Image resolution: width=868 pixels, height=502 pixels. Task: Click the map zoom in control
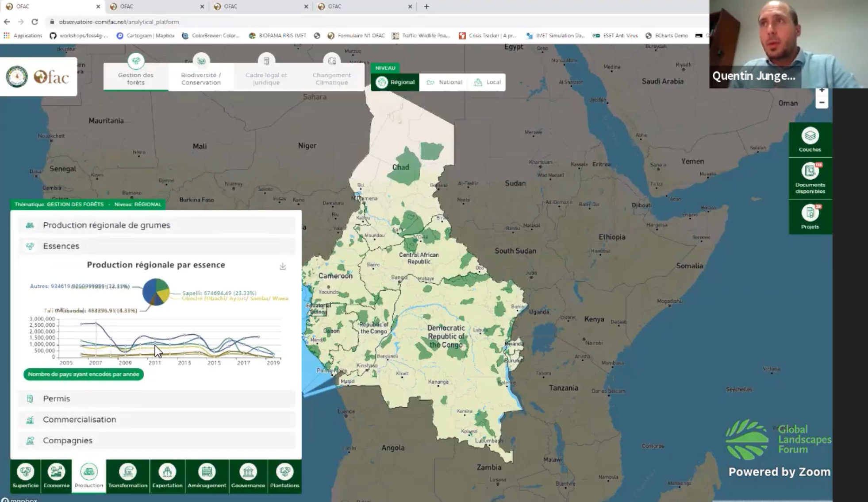pos(822,90)
